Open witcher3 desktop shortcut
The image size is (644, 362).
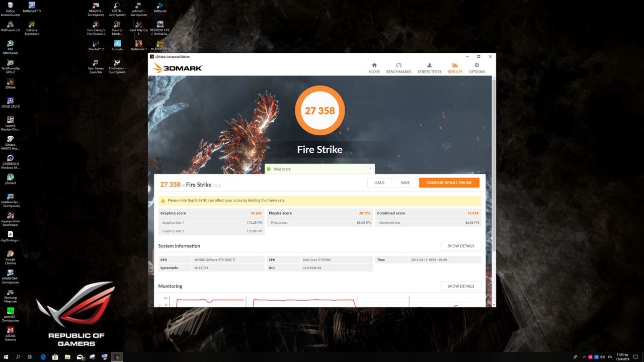tap(138, 9)
